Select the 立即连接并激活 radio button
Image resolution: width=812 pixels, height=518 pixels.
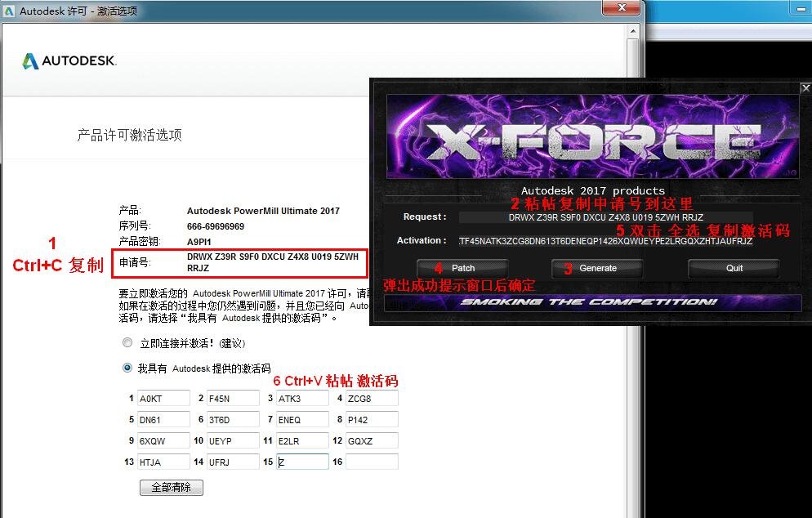(x=127, y=342)
